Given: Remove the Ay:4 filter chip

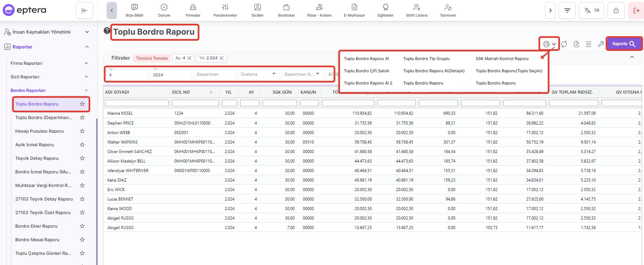Looking at the screenshot, I should click(190, 58).
